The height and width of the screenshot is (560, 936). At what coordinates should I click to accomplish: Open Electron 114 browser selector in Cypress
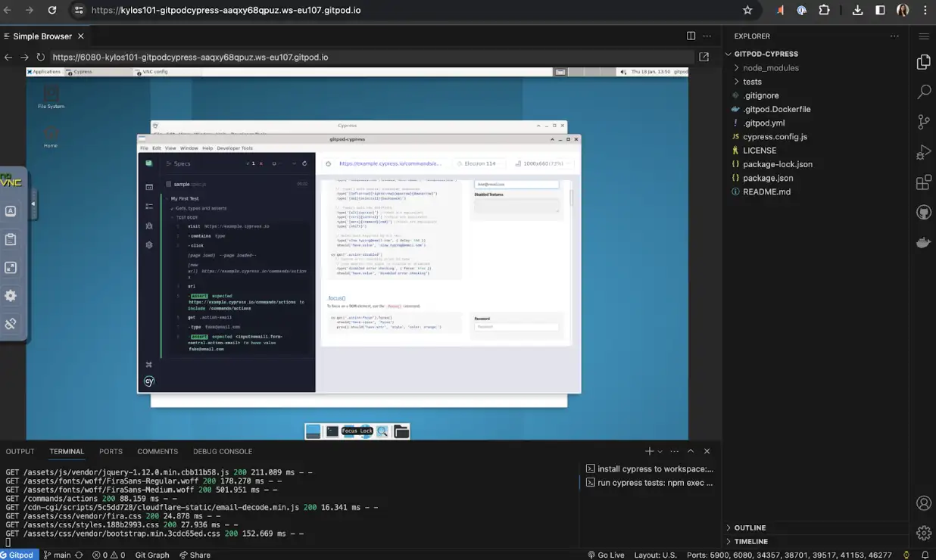point(480,163)
